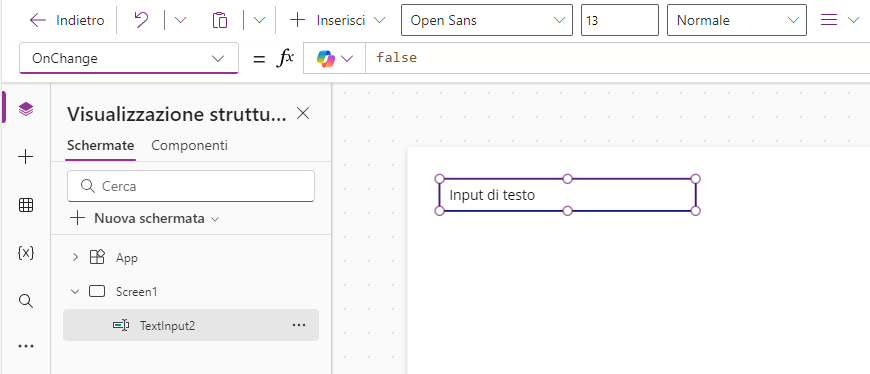This screenshot has height=374, width=870.
Task: Open the TextInput2 ellipsis menu
Action: (299, 325)
